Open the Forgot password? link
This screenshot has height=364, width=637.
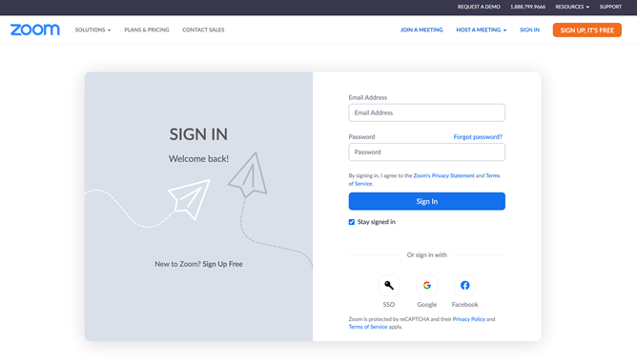point(478,137)
